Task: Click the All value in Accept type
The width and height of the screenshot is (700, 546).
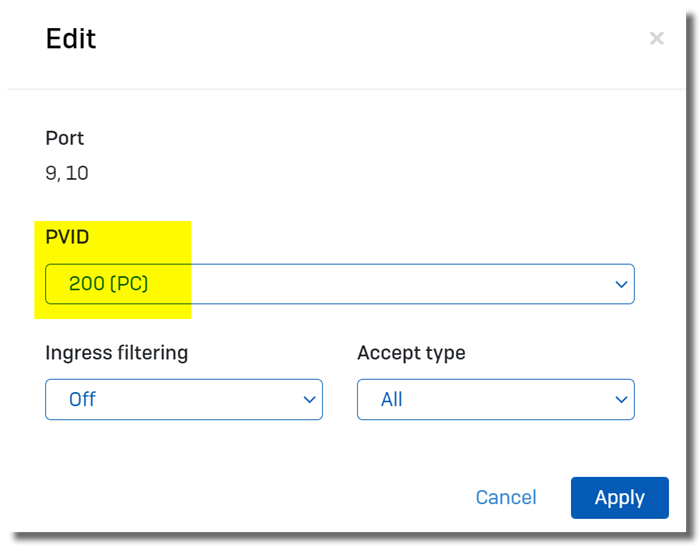Action: 392,399
